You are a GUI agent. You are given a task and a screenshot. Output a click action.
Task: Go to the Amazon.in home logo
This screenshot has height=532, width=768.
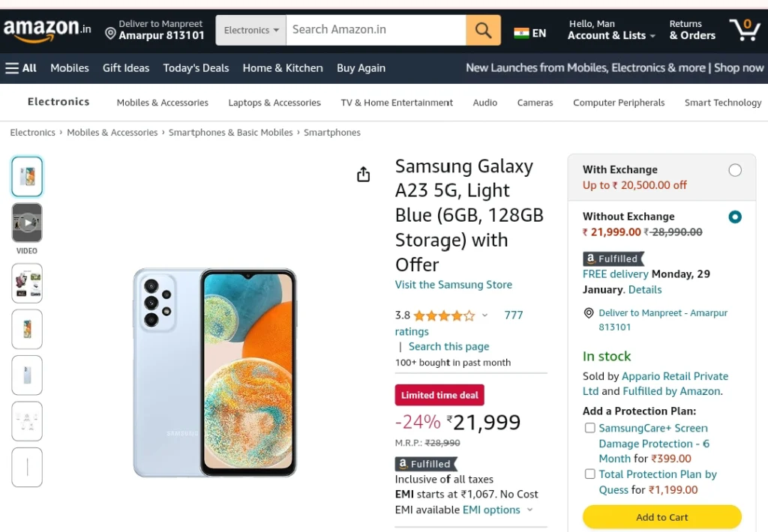tap(47, 30)
